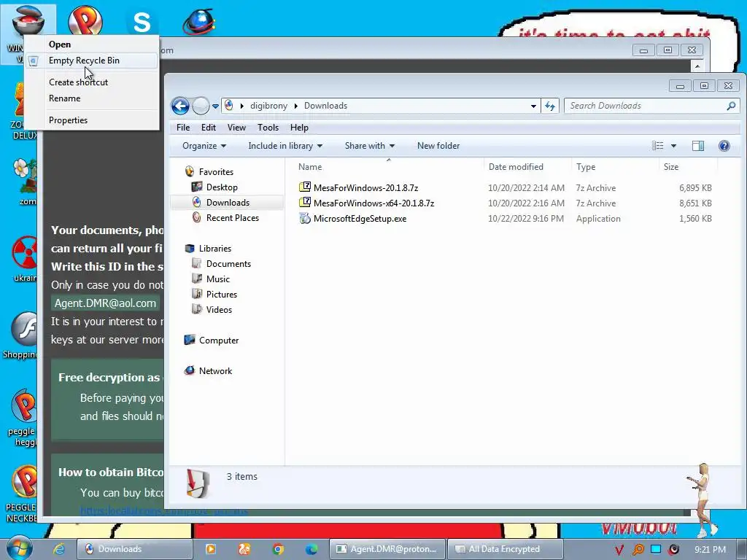Click the scroll-up arrow of ransom window
747x560 pixels.
click(x=697, y=66)
